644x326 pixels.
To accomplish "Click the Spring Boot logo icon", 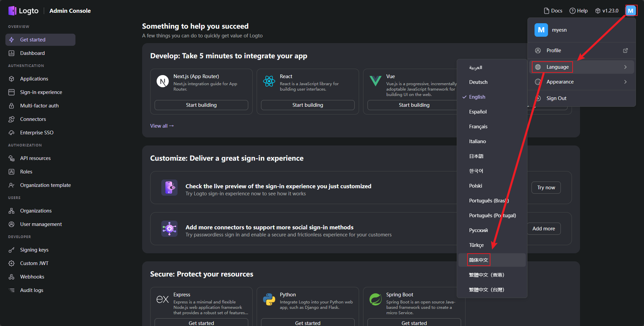I will click(376, 299).
